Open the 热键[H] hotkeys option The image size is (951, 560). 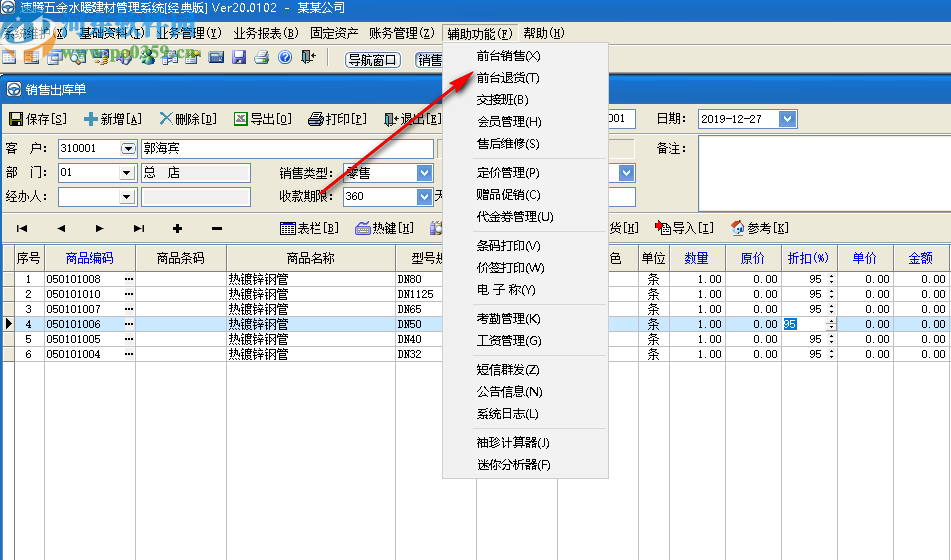(384, 228)
